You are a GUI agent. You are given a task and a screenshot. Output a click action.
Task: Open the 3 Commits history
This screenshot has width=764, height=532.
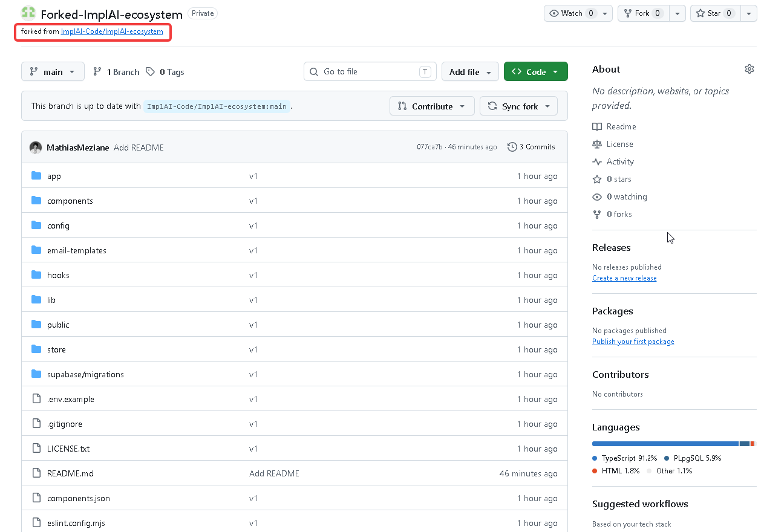[x=531, y=147]
